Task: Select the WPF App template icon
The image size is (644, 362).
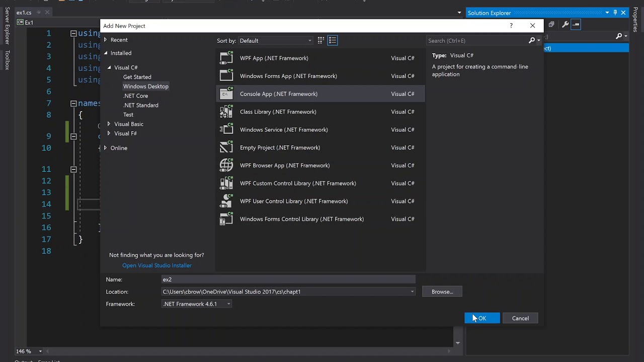Action: tap(226, 58)
